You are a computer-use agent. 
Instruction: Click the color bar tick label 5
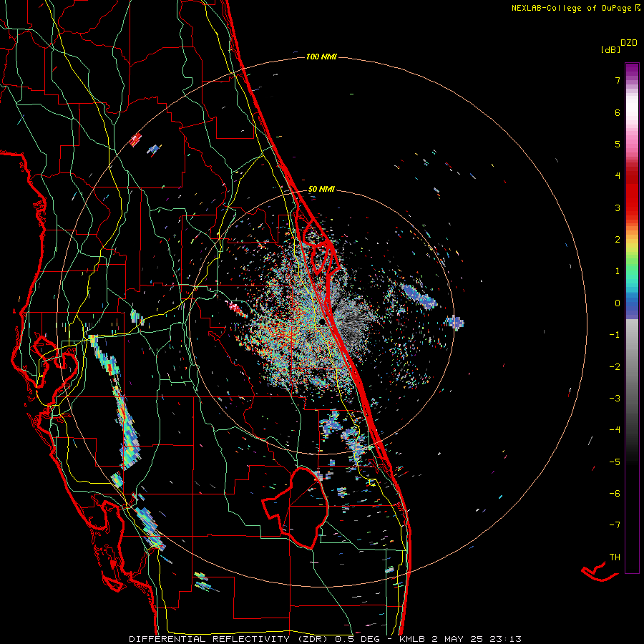click(x=618, y=144)
